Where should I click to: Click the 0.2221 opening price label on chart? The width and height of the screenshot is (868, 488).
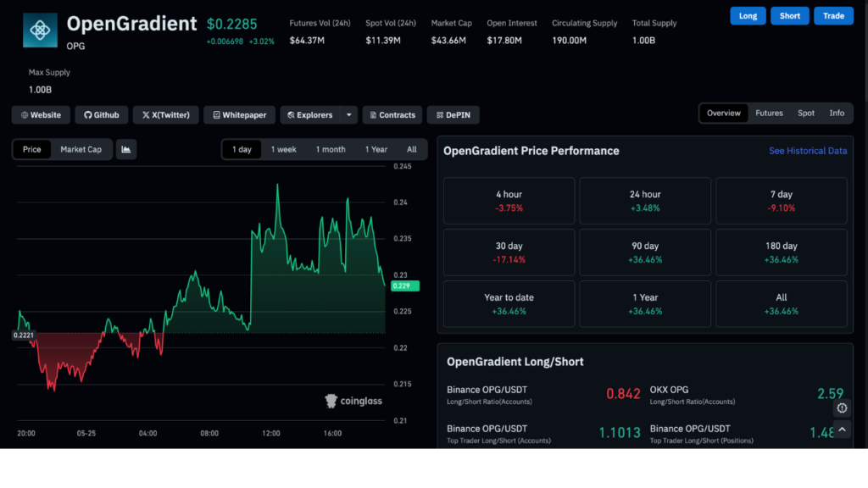[24, 335]
